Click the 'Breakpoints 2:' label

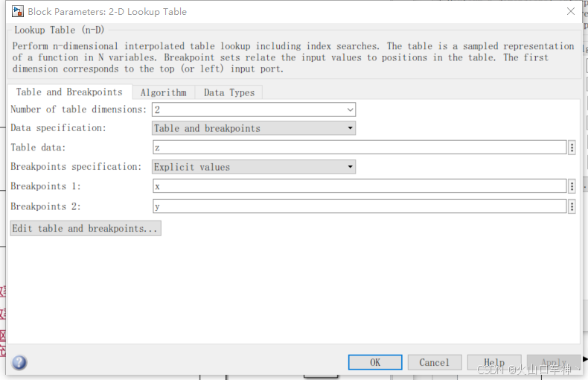45,206
